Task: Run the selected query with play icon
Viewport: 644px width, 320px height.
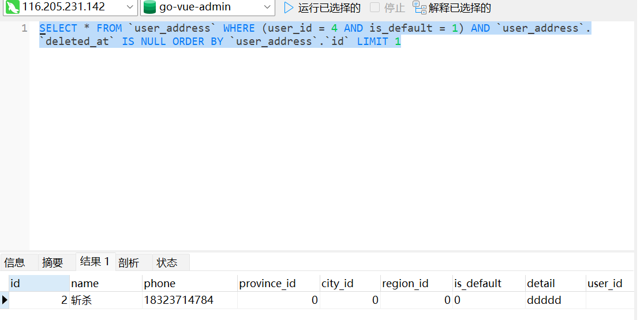Action: pos(289,7)
